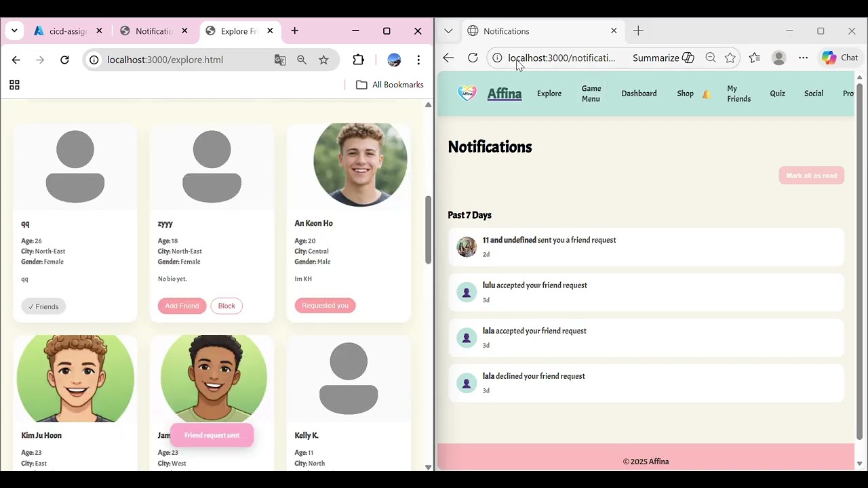
Task: Open the Copilot Chat button
Action: [840, 58]
